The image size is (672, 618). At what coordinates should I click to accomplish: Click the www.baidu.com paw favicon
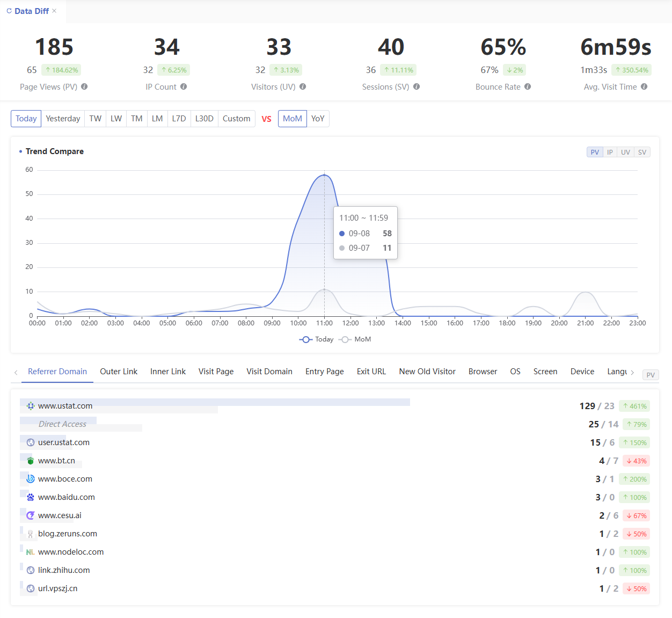31,497
